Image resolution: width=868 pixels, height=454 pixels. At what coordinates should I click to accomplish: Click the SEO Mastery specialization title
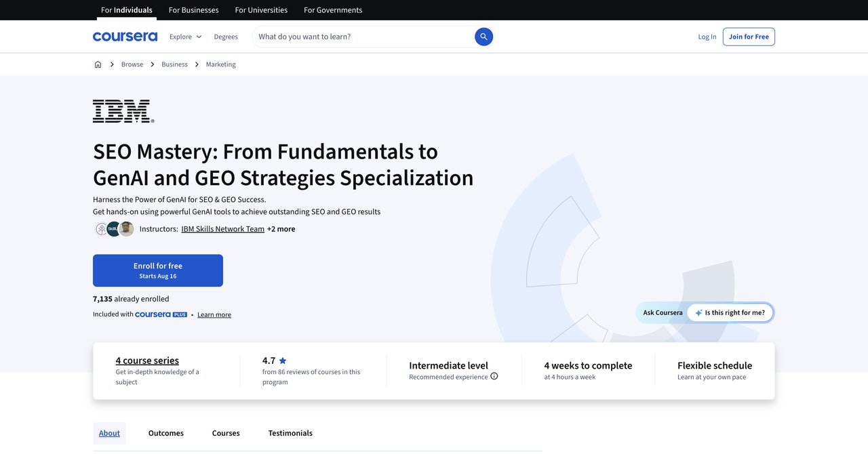283,164
